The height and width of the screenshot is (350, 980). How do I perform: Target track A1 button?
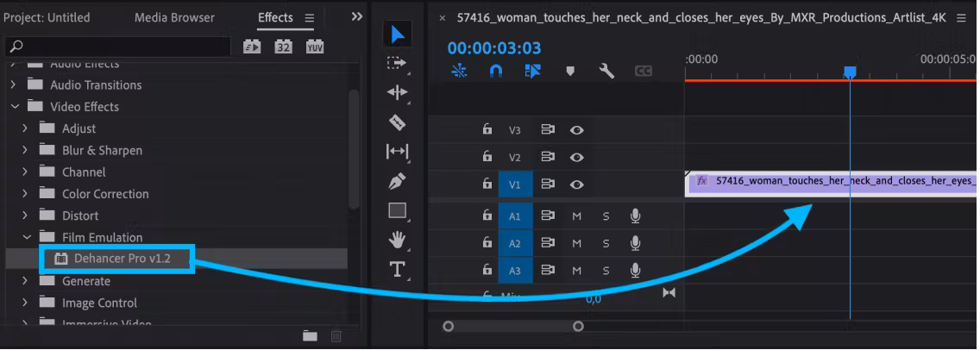click(x=515, y=216)
